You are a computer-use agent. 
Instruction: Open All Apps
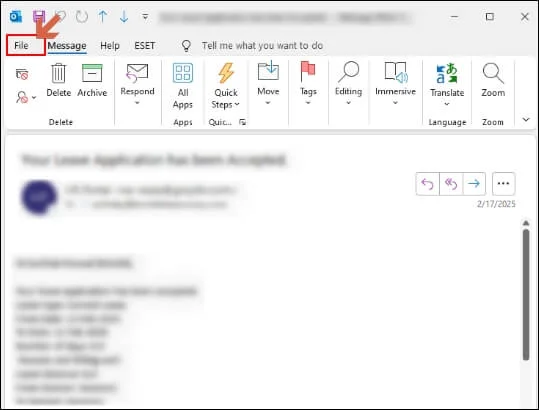coord(183,86)
